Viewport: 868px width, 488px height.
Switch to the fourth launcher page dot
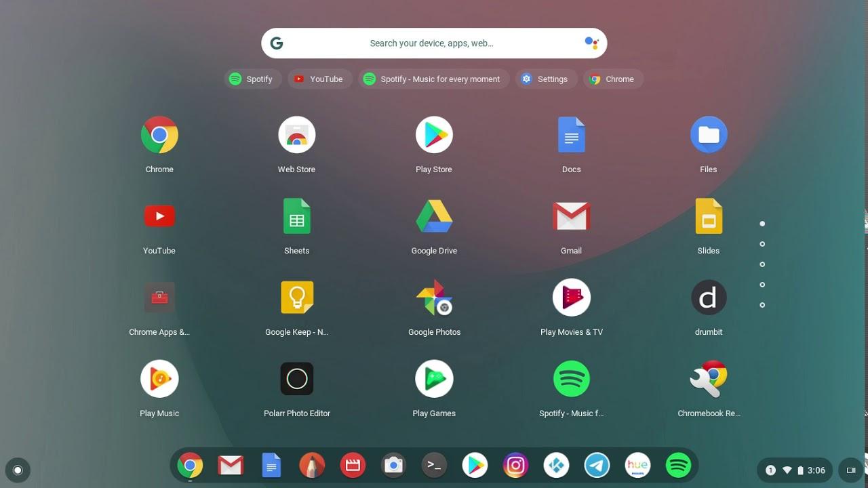(x=762, y=285)
